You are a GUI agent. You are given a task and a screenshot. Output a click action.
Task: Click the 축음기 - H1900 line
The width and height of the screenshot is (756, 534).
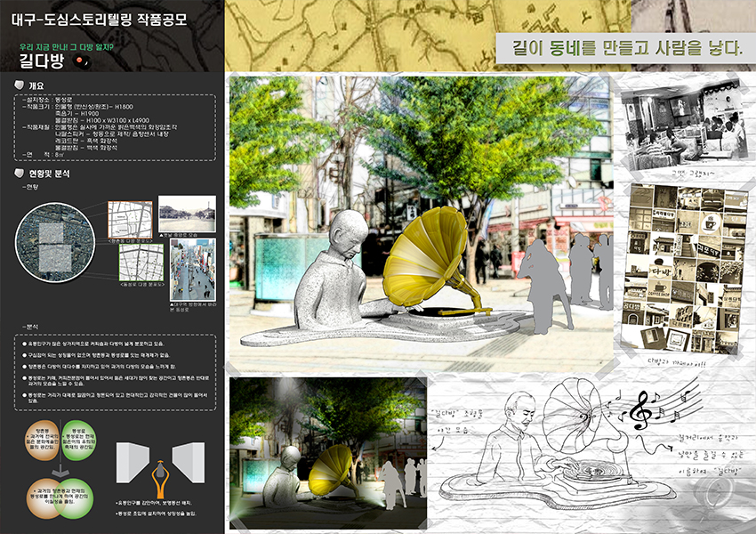[x=77, y=113]
